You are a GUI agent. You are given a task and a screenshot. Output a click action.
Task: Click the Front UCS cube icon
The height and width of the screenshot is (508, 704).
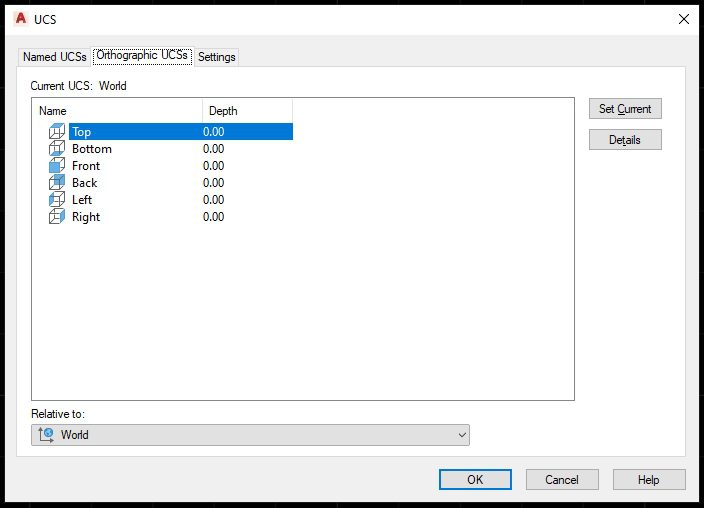click(x=56, y=166)
